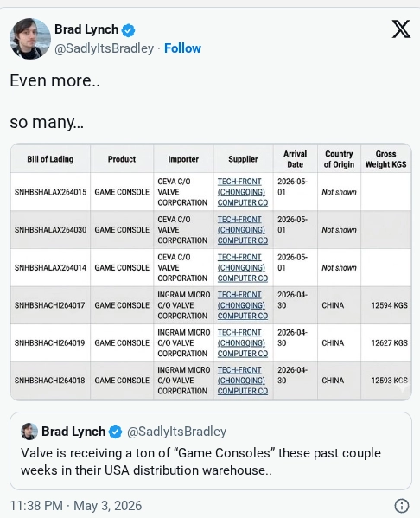Follow the @SadlyItsBradley account

(182, 48)
